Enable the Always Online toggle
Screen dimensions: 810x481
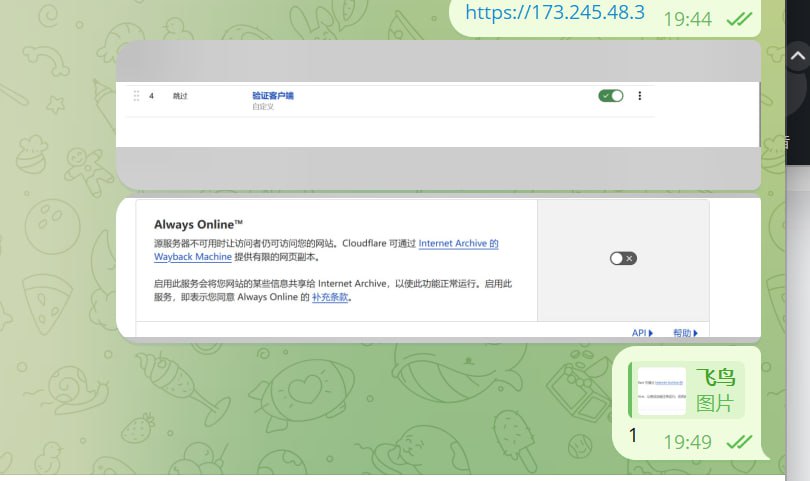click(623, 258)
